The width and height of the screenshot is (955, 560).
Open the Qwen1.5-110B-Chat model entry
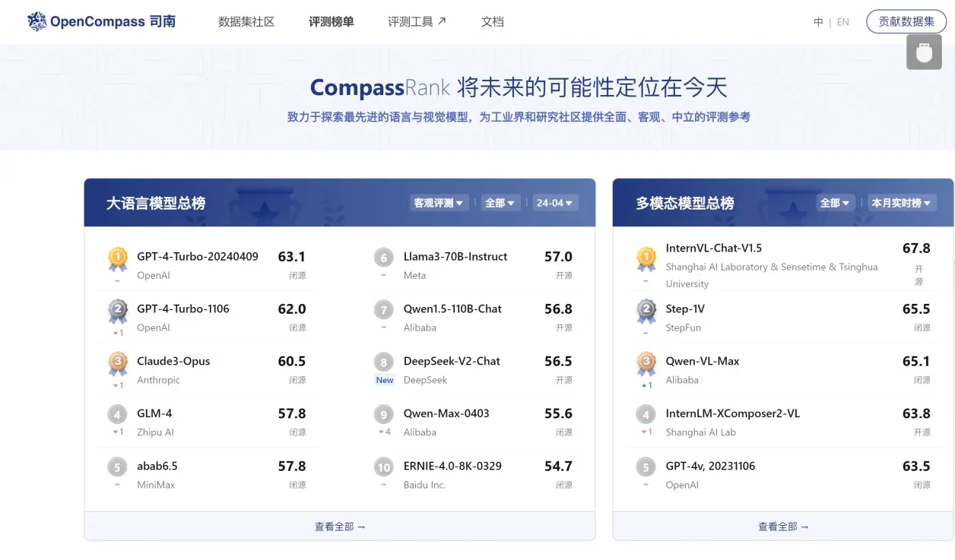(x=452, y=308)
